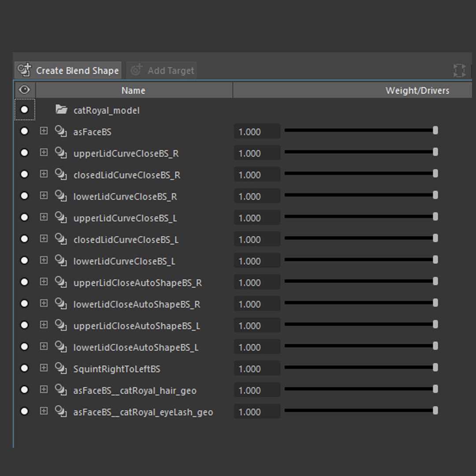Click the catRoyal_model folder icon
Viewport: 476px width, 476px height.
point(61,109)
